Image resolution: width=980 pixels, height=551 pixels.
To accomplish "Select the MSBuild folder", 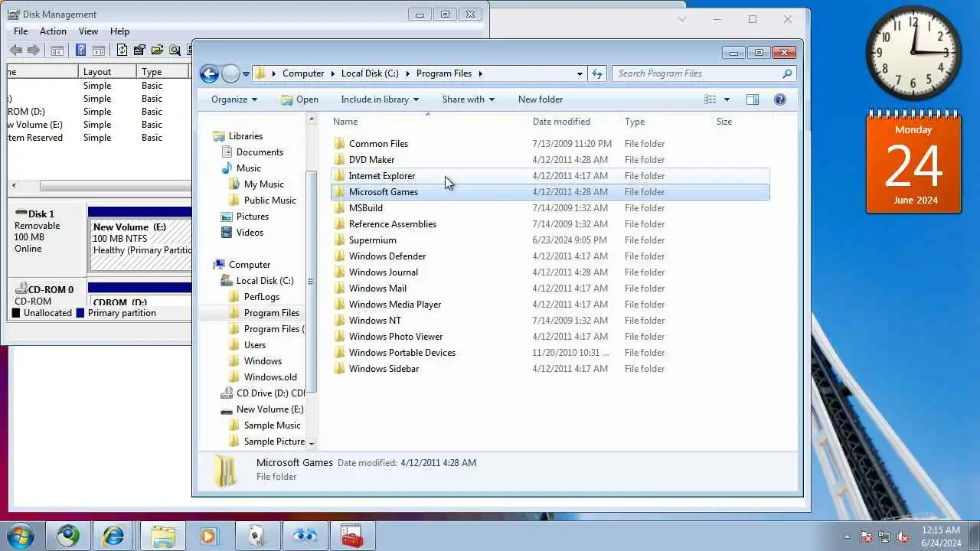I will (x=550, y=208).
